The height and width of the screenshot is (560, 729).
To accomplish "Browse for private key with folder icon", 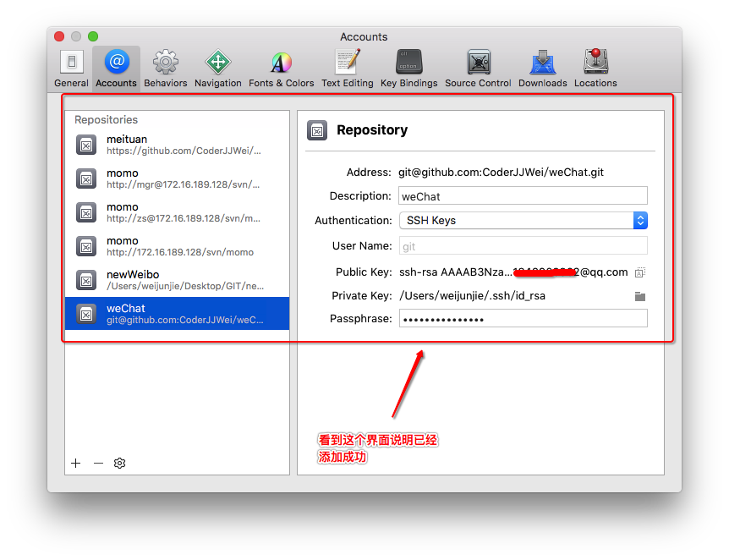I will (x=640, y=296).
